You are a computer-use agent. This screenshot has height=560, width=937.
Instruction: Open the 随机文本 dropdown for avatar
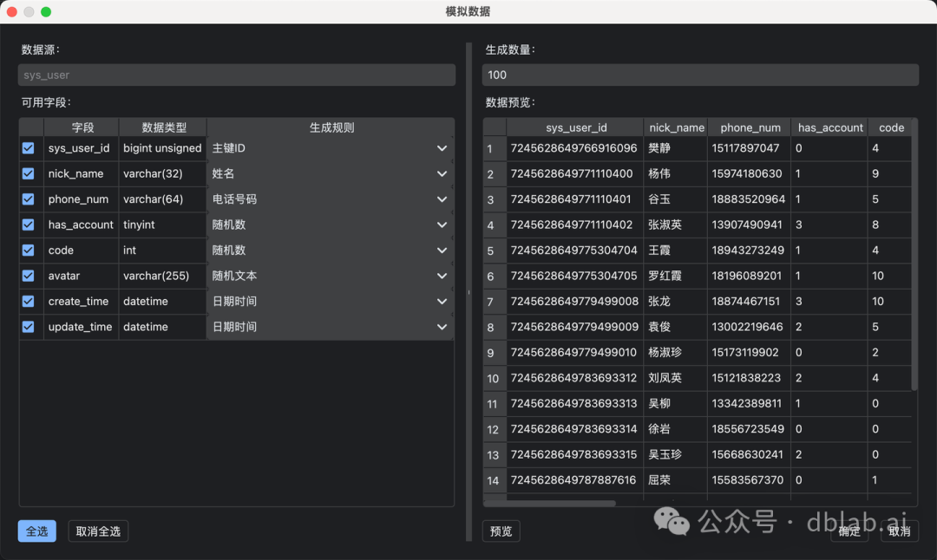[x=442, y=275]
